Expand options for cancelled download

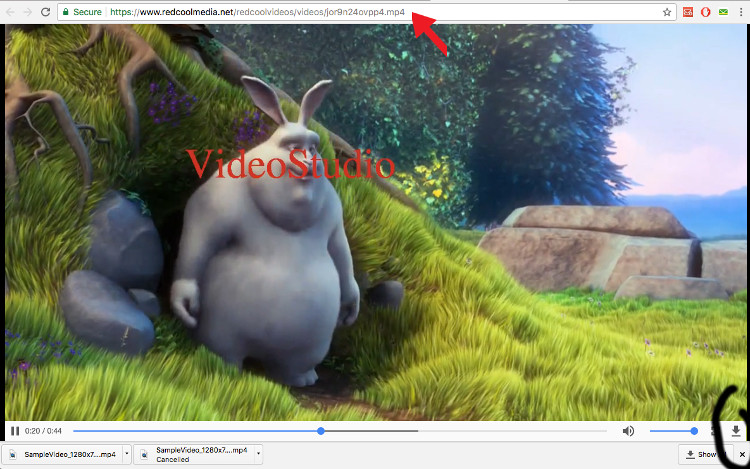click(x=258, y=454)
